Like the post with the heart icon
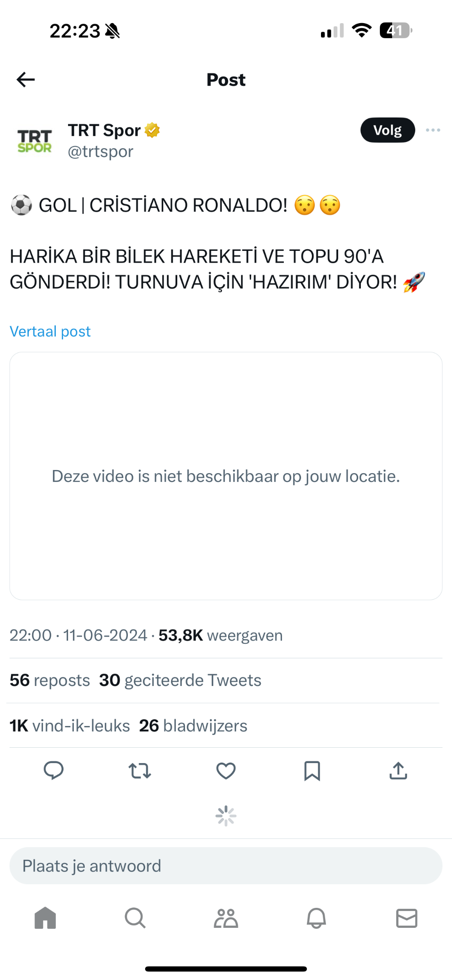This screenshot has height=980, width=452. (x=226, y=770)
